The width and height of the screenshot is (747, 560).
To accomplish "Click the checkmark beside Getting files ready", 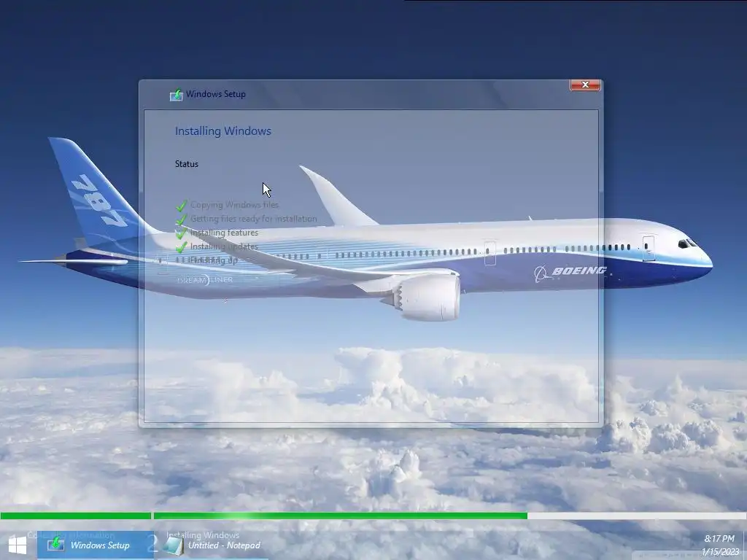I will click(x=181, y=219).
